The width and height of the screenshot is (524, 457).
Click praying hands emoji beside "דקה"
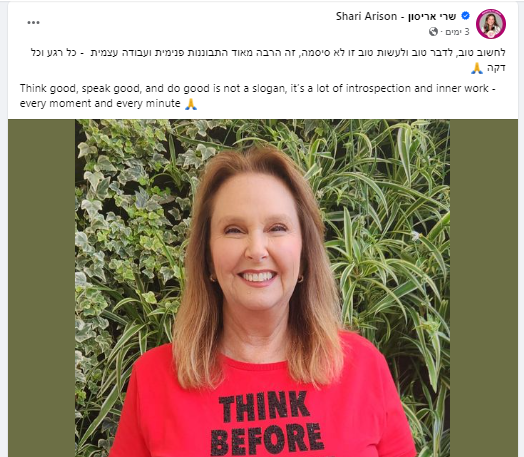point(477,68)
